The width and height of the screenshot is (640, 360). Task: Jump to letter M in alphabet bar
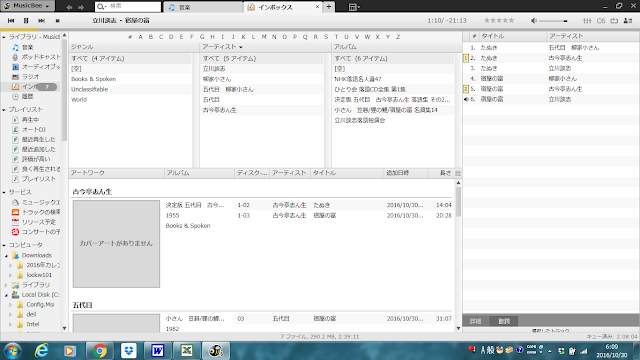pyautogui.click(x=264, y=37)
